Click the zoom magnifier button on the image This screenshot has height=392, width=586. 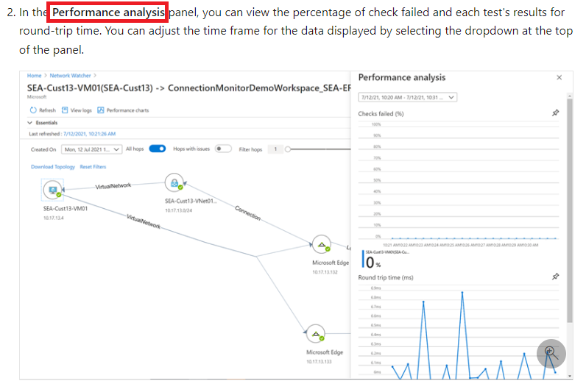coord(551,354)
